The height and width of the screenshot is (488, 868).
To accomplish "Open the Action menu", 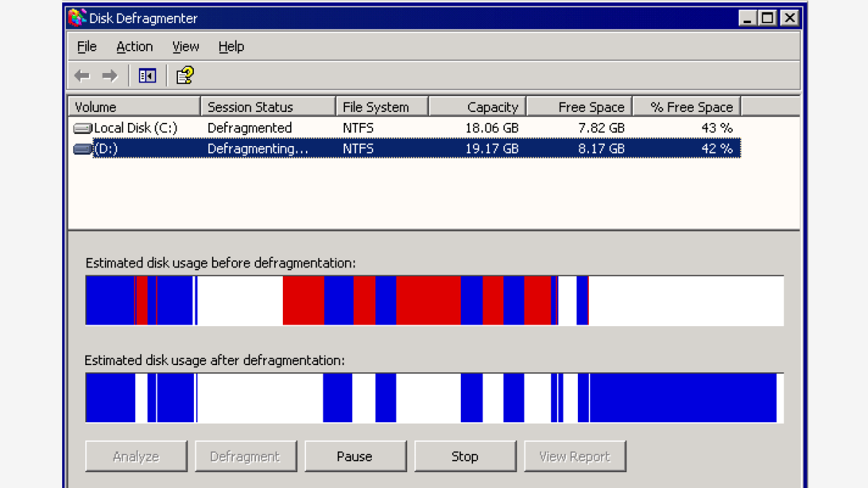I will click(x=135, y=46).
